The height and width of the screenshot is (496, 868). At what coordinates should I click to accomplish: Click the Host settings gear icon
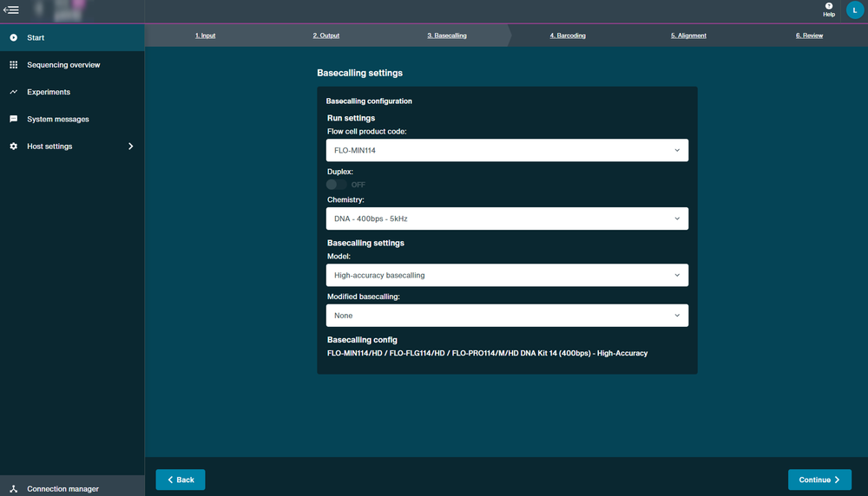coord(13,146)
